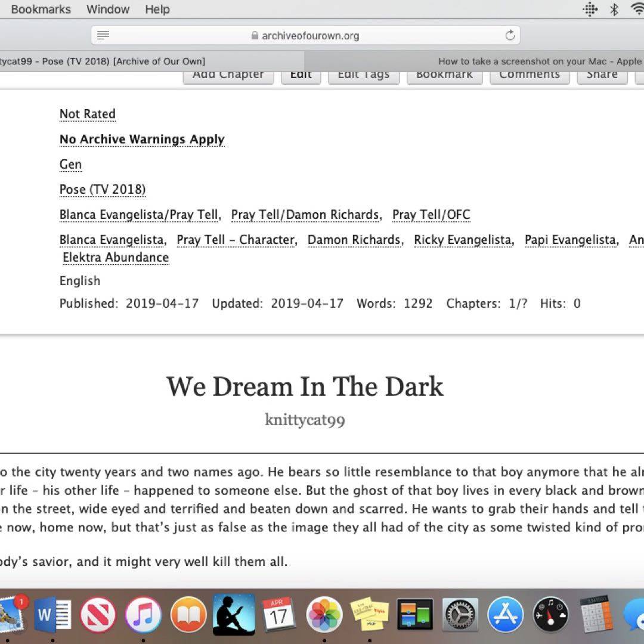Click the Bluetooth status icon in the menu bar
Screen dimensions: 644x644
(614, 10)
